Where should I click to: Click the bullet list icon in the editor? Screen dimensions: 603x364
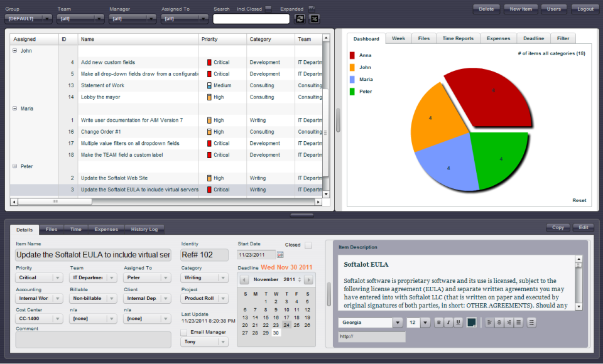click(531, 322)
